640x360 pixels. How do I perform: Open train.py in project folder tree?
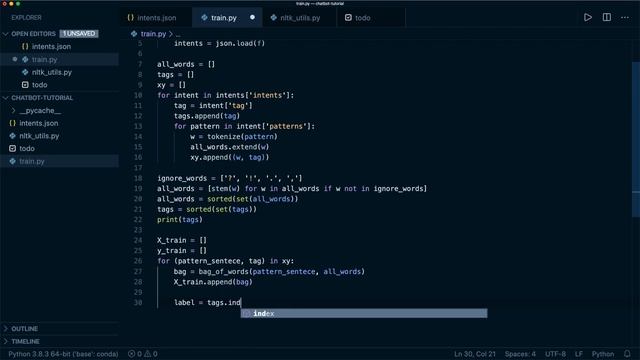(x=31, y=161)
